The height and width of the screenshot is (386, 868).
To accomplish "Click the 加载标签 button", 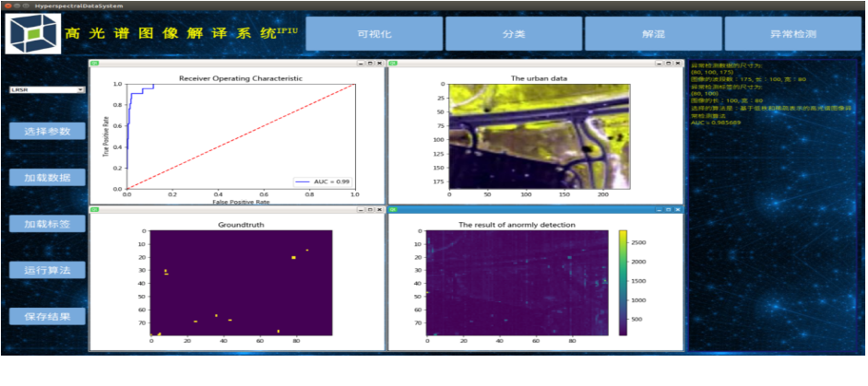I will point(47,224).
